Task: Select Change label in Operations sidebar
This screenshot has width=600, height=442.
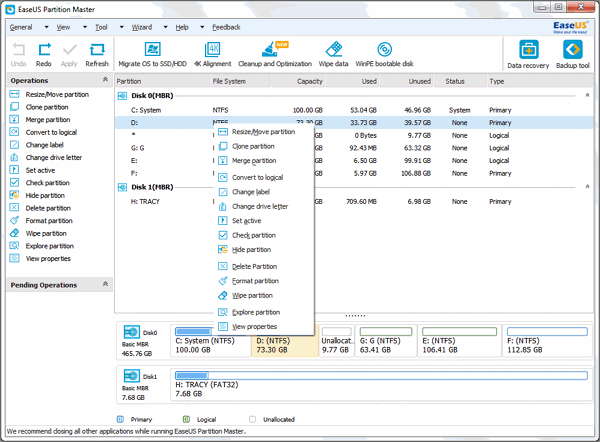Action: (44, 145)
